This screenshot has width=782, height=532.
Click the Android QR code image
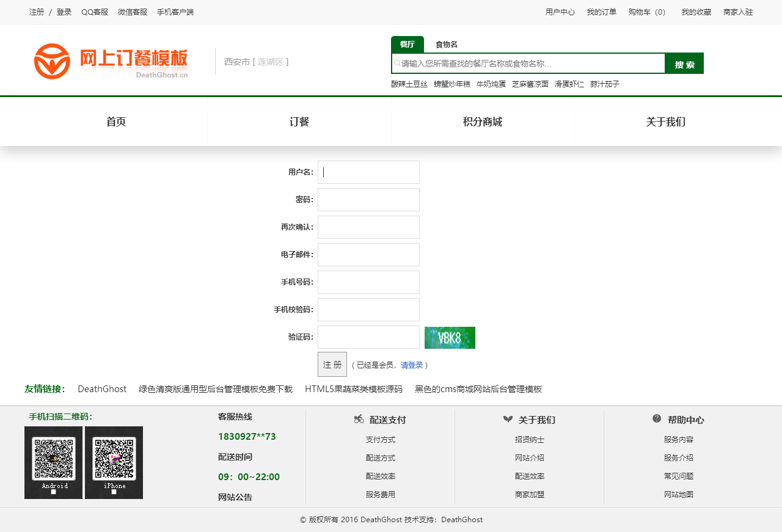click(54, 459)
